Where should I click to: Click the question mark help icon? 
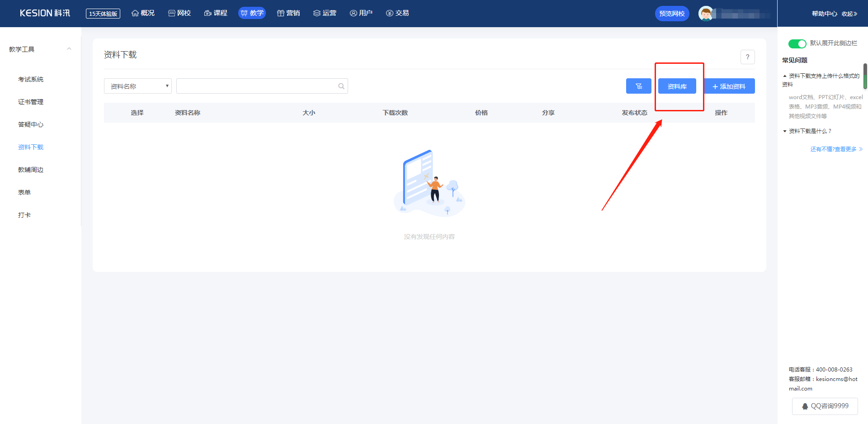(748, 57)
